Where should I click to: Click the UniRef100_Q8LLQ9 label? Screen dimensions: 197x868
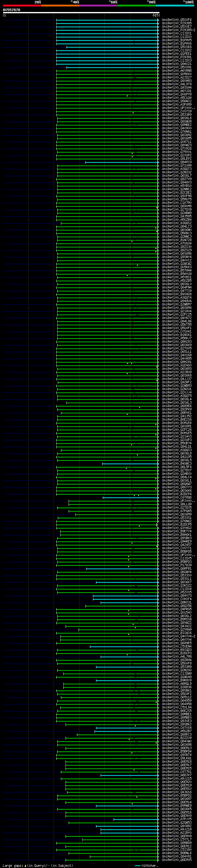pyautogui.click(x=177, y=504)
